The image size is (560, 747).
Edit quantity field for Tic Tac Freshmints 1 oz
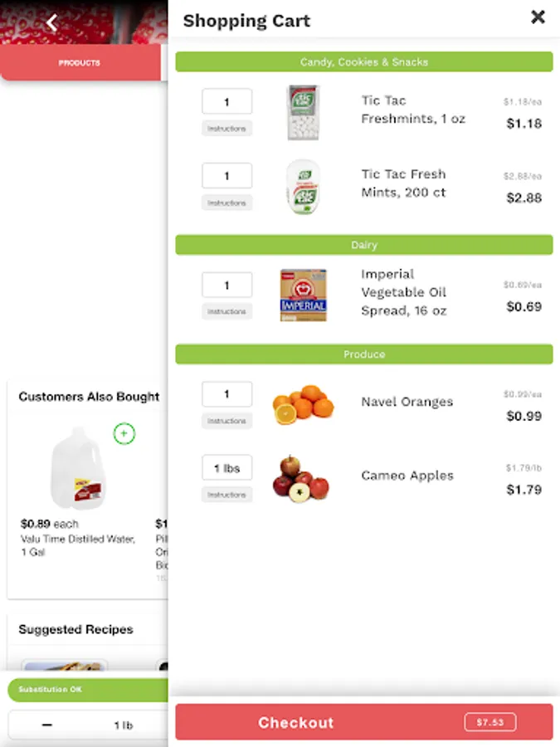pos(226,102)
